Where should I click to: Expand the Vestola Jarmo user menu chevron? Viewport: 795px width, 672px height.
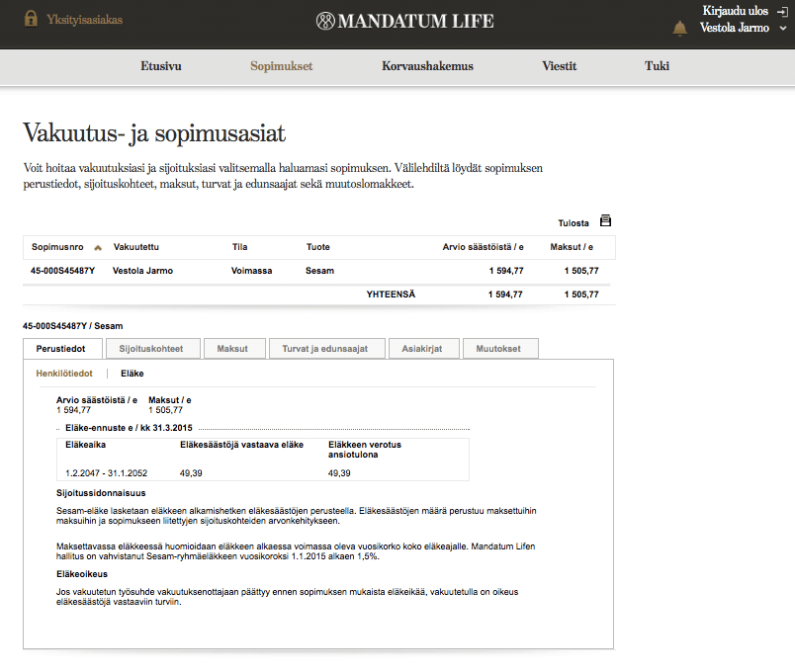point(783,29)
